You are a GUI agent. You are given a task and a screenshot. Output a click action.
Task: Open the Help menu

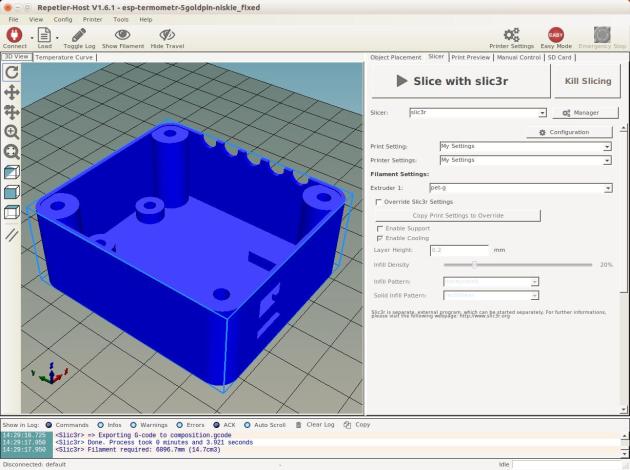145,19
